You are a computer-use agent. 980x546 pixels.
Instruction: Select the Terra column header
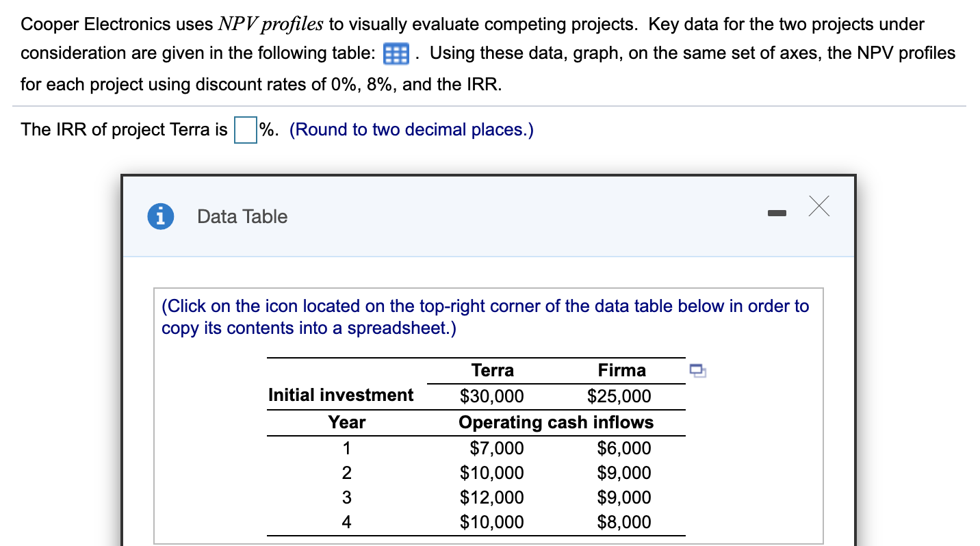tap(493, 370)
